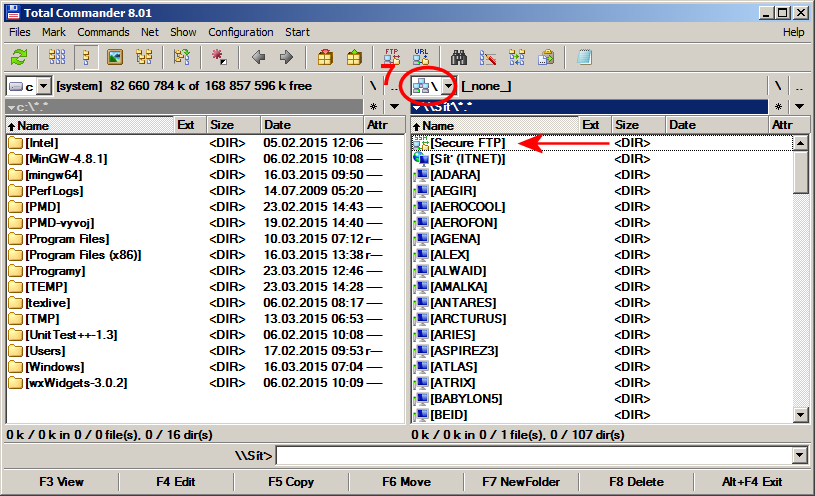Open the Configuration menu

pos(240,32)
